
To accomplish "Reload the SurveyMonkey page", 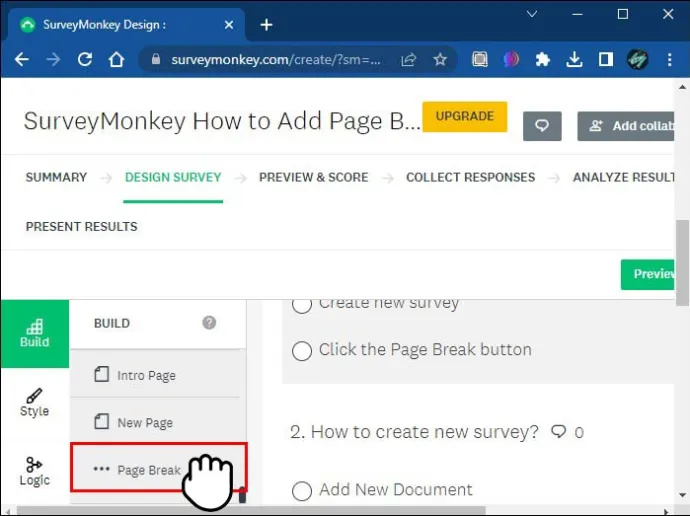I will 85,59.
